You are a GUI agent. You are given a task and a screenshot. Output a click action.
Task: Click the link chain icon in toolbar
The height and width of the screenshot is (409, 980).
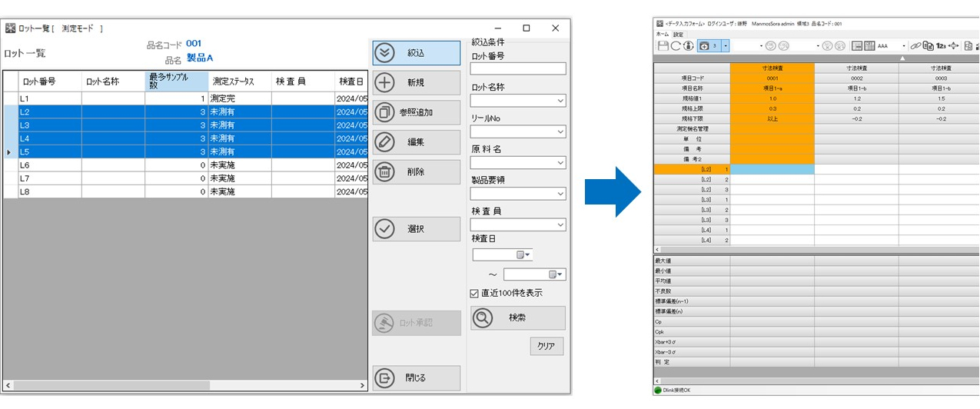pyautogui.click(x=915, y=46)
